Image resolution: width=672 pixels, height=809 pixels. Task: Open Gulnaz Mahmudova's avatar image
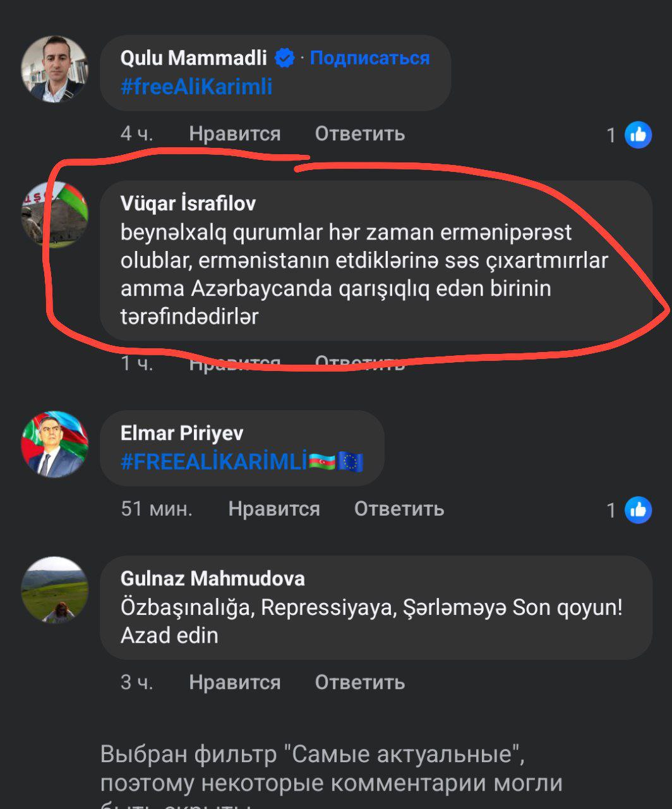pos(55,590)
